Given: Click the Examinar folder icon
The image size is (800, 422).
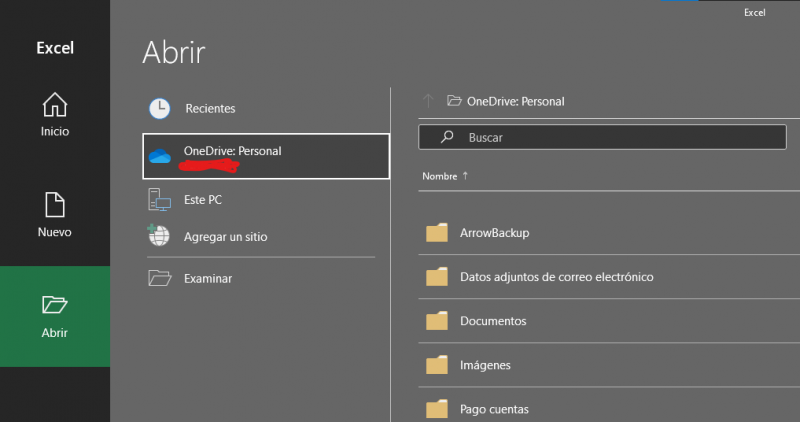Looking at the screenshot, I should 160,278.
